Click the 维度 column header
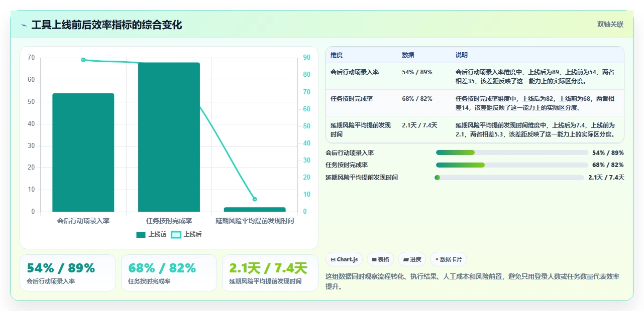The image size is (644, 311). [x=337, y=55]
